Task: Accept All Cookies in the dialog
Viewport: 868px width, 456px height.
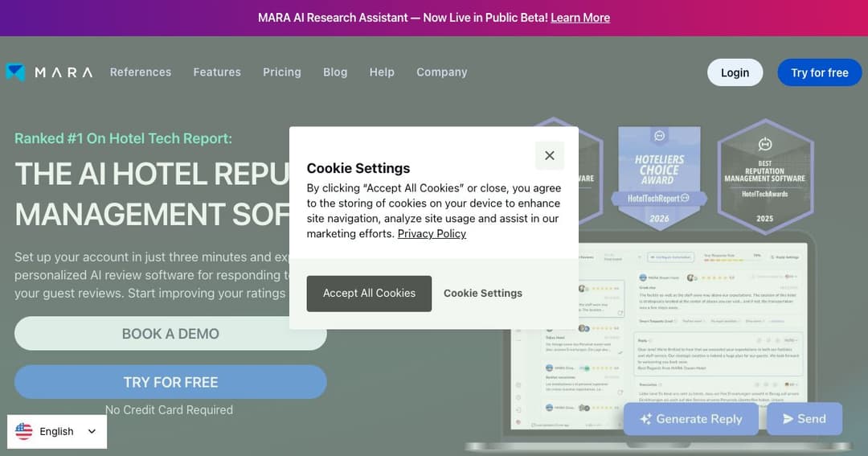Action: (x=369, y=293)
